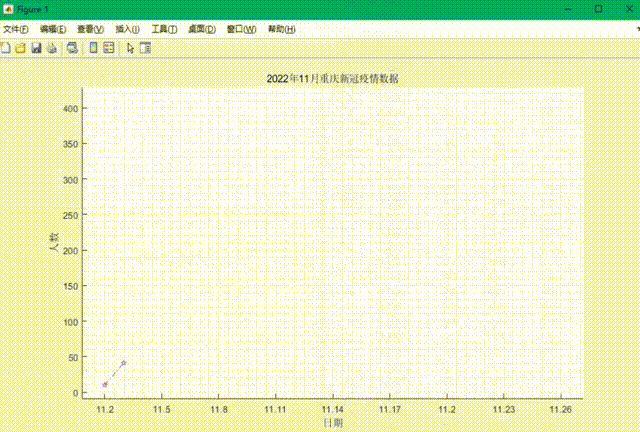Print the figure using the printer icon
640x432 pixels.
(52, 48)
